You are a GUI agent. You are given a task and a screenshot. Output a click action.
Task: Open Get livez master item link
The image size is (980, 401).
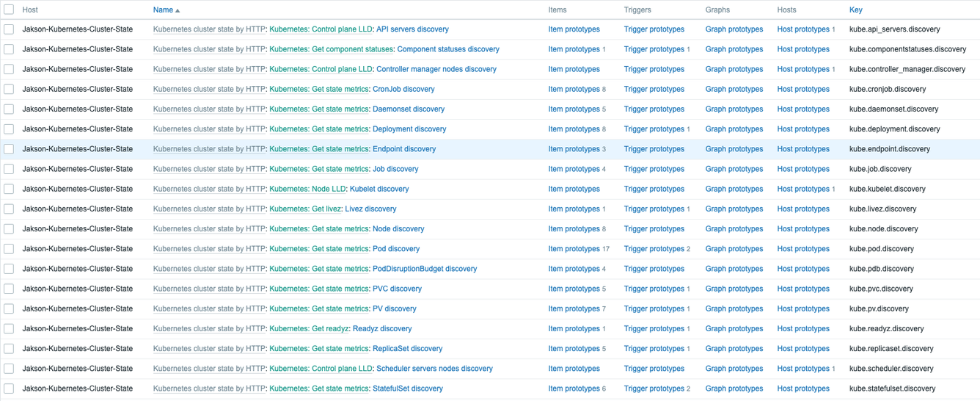(305, 209)
